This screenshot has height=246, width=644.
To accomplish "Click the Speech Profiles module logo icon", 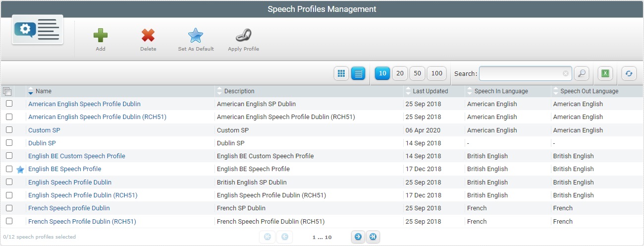I will tap(38, 30).
